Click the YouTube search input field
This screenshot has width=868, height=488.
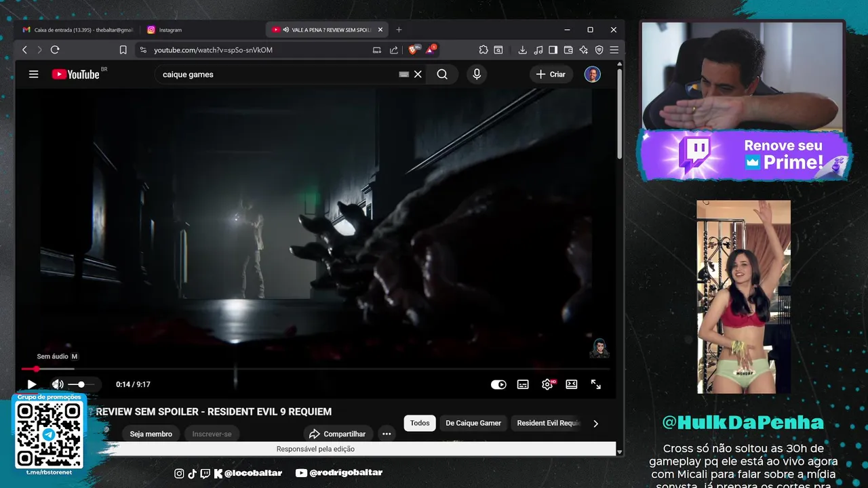pyautogui.click(x=278, y=75)
